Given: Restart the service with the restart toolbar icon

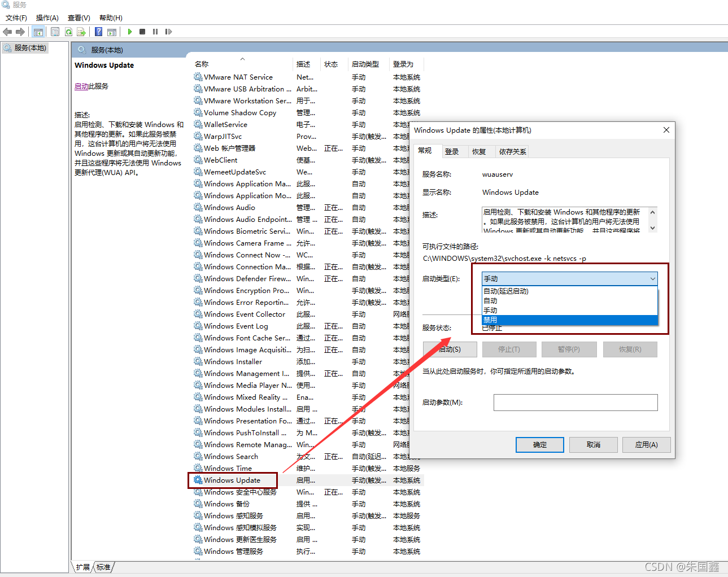Looking at the screenshot, I should (x=168, y=32).
